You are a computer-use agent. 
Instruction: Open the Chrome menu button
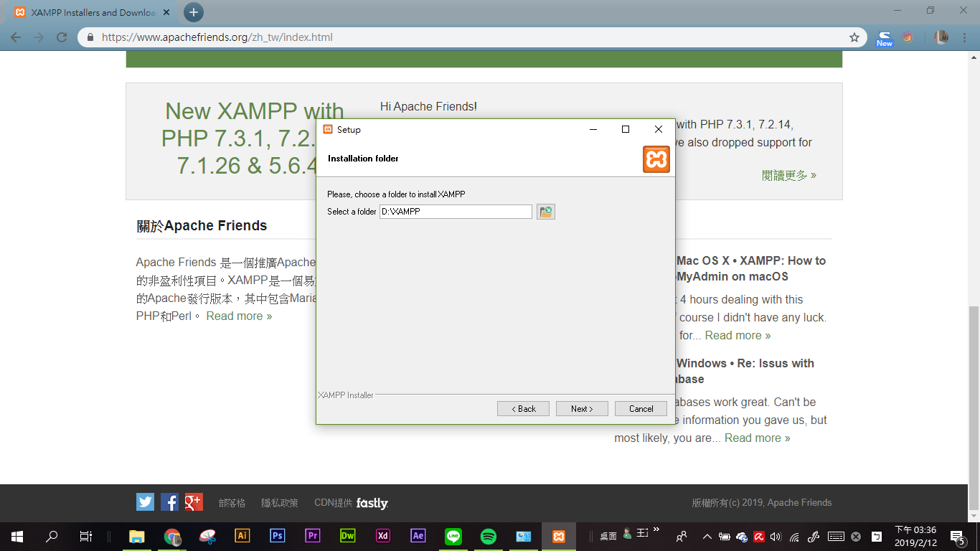pyautogui.click(x=963, y=37)
